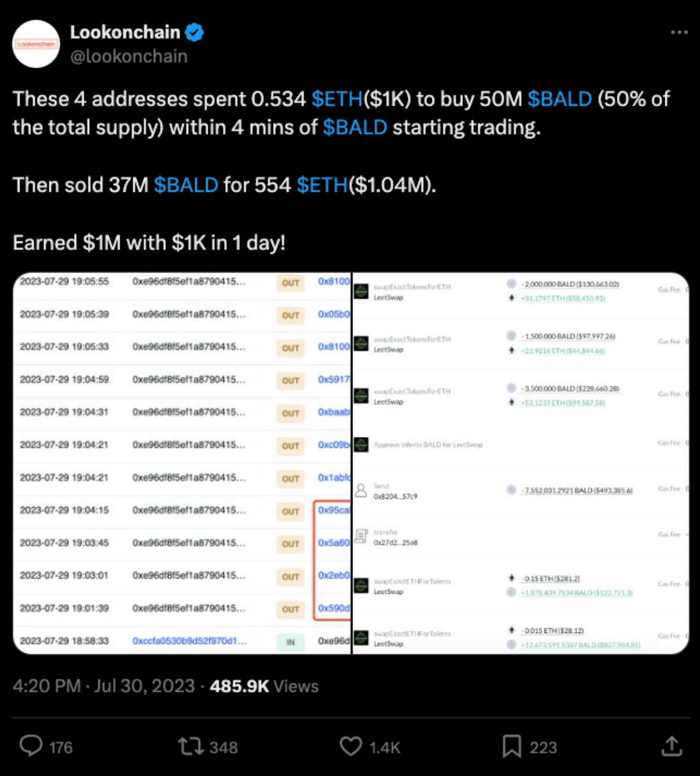Click the 485.9K Views count

(x=264, y=686)
